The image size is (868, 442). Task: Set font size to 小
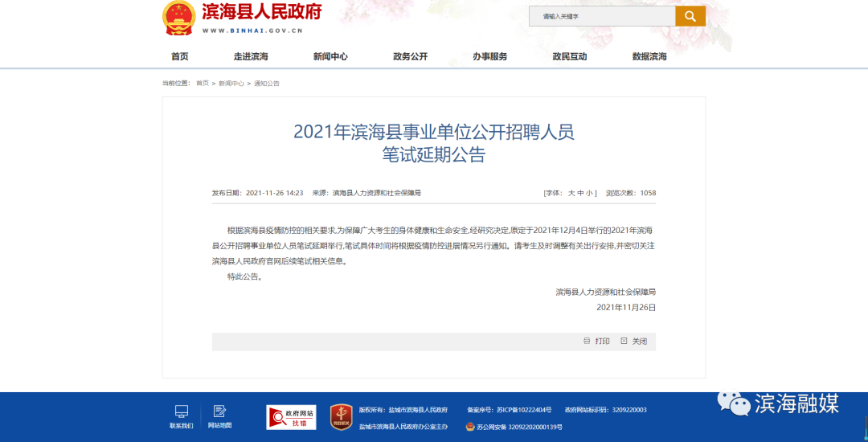click(x=589, y=193)
